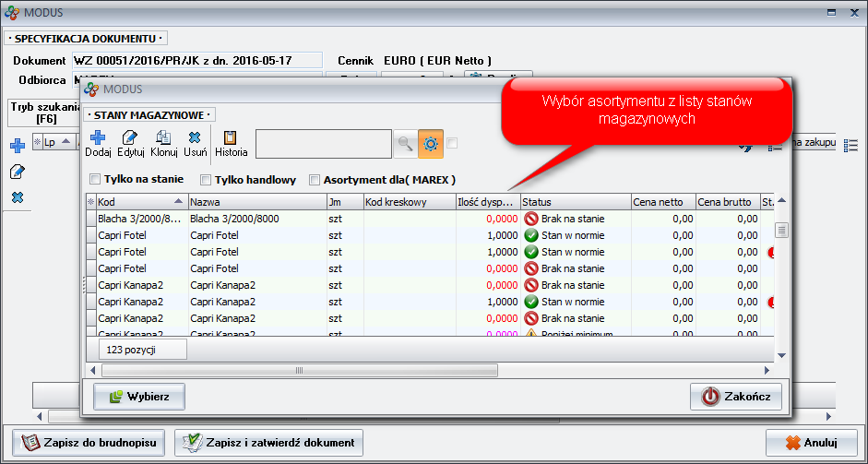868x464 pixels.
Task: Sort by the Ilość dysp... column header
Action: [x=488, y=202]
